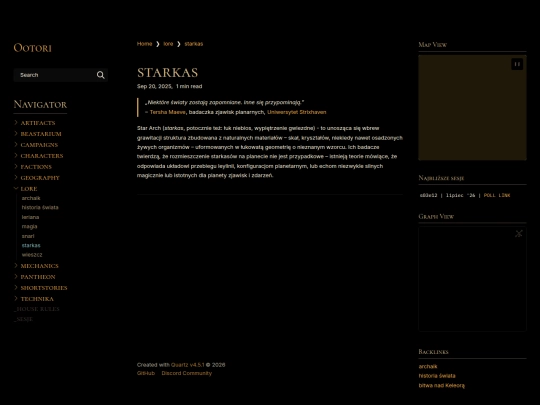Expand the Pantheon folder chevron
The image size is (540, 405).
(16, 277)
